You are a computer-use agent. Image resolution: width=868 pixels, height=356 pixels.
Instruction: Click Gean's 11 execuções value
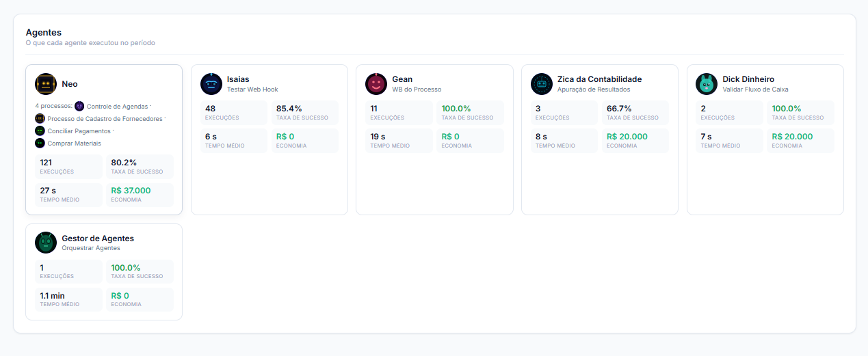click(x=373, y=109)
